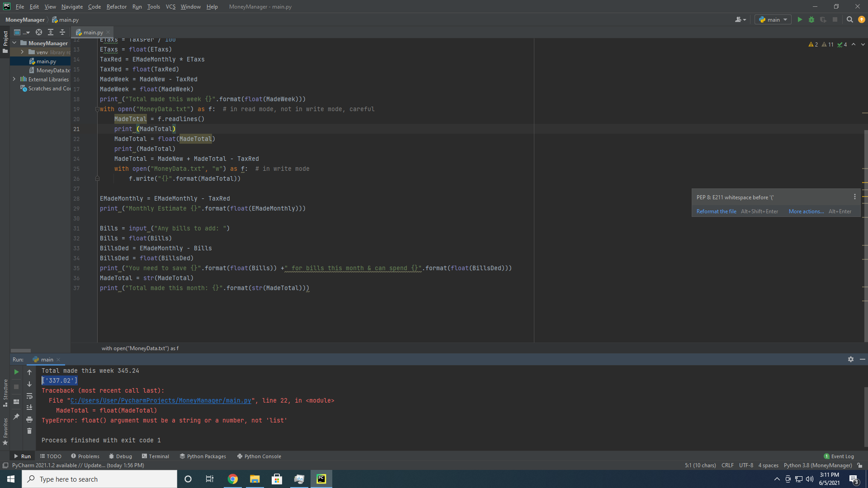This screenshot has width=868, height=488.
Task: Click the locate-file target icon in Project panel
Action: coord(39,32)
